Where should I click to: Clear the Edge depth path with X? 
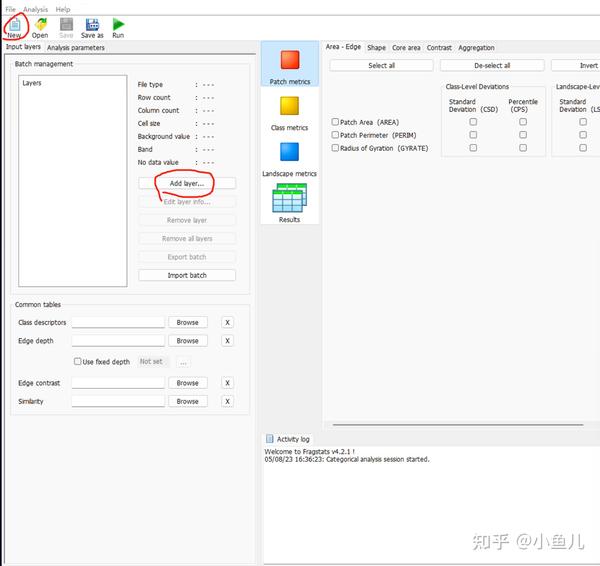227,341
